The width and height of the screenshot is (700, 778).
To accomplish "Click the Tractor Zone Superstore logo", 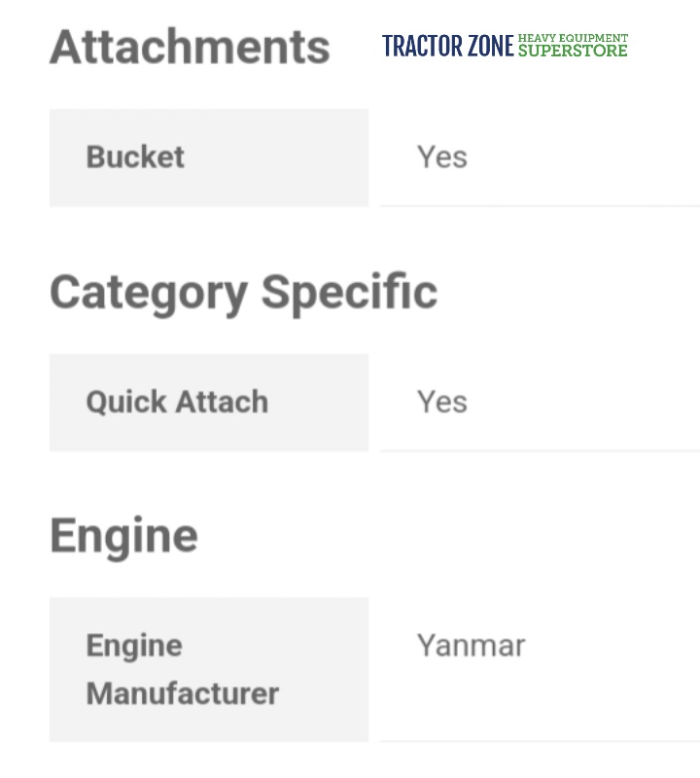I will [x=505, y=46].
